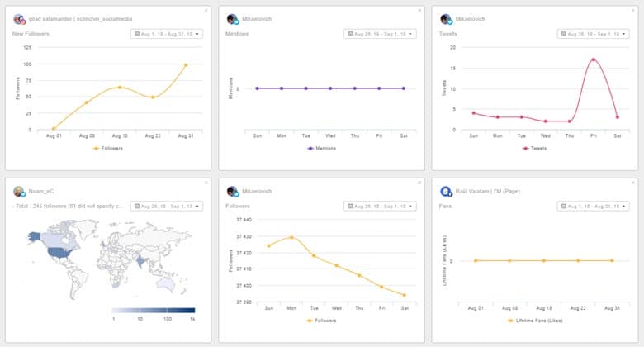644x347 pixels.
Task: Close the New Followers widget
Action: tap(206, 10)
